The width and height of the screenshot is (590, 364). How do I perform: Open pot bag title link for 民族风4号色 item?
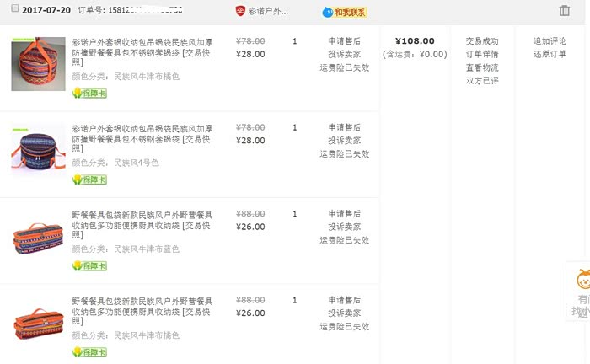pos(142,138)
